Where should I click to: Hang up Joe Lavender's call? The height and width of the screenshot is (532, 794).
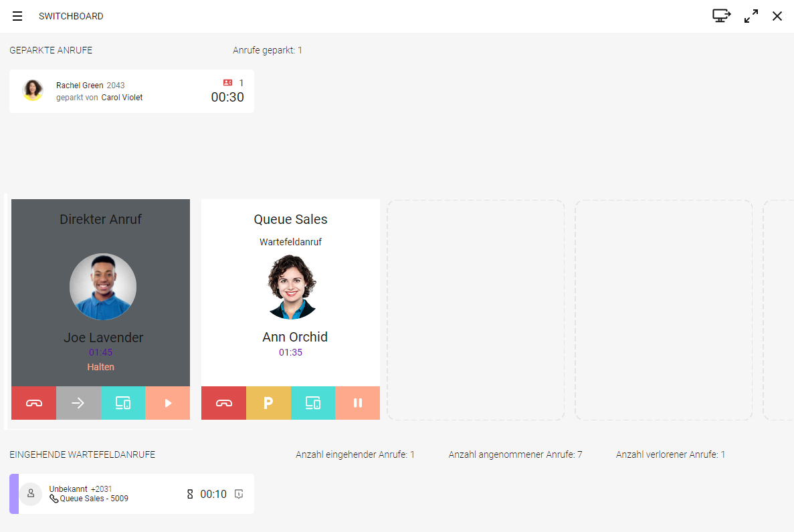33,403
